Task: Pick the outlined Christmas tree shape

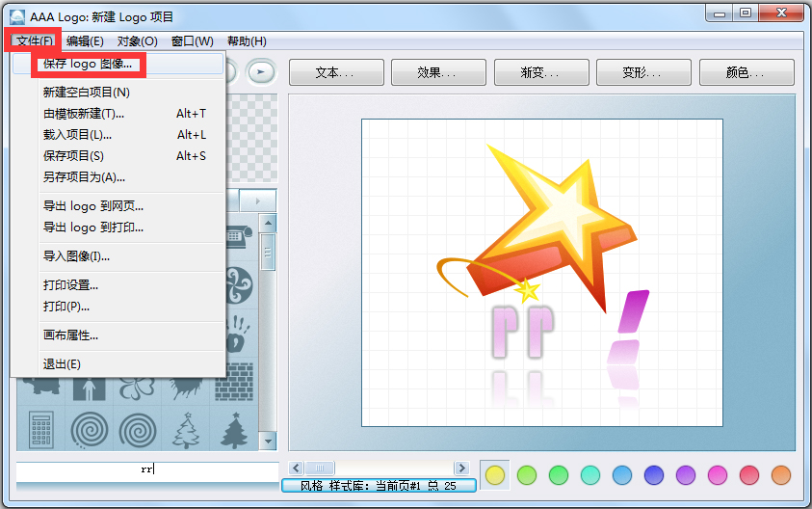Action: [x=186, y=428]
